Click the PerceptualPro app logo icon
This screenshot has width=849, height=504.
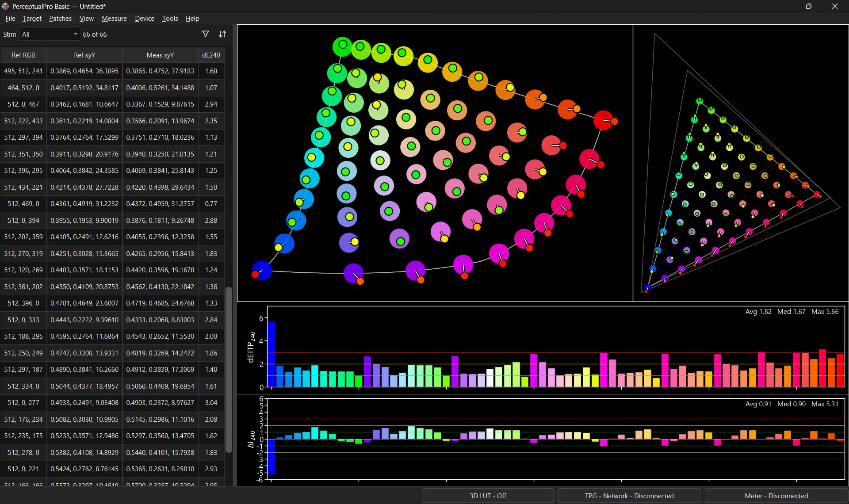coord(5,6)
